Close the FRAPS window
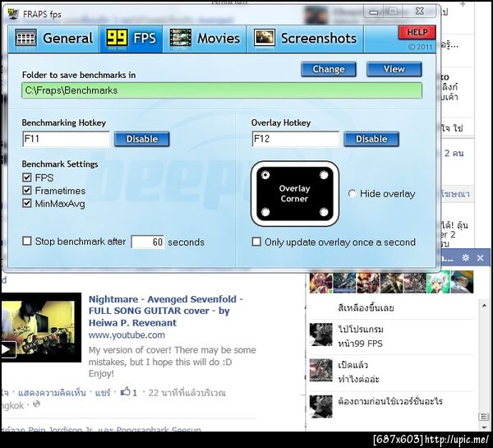The width and height of the screenshot is (493, 448). click(x=420, y=12)
